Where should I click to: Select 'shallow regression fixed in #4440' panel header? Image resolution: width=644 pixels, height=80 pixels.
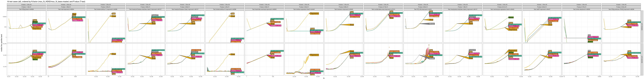[x=304, y=9]
